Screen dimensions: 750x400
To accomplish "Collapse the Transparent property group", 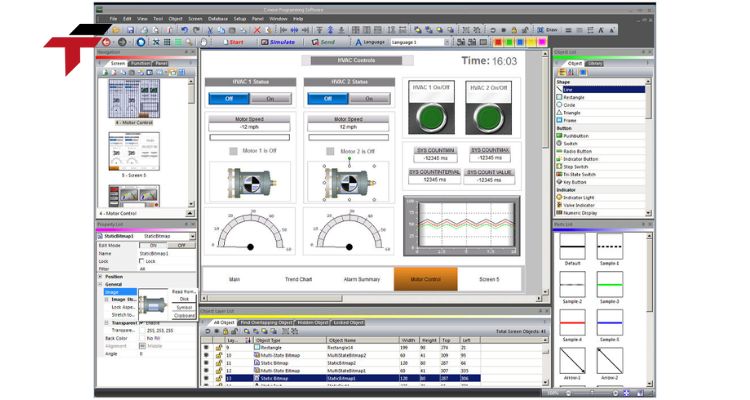I will (x=107, y=323).
